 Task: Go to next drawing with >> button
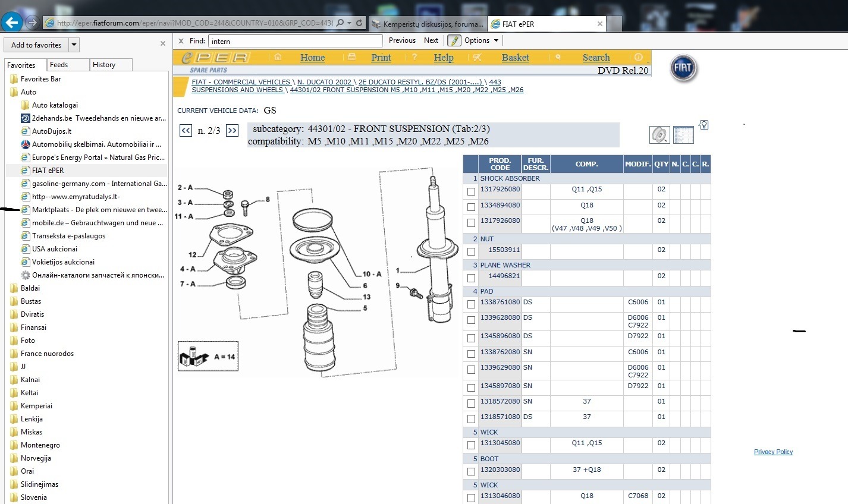(232, 131)
